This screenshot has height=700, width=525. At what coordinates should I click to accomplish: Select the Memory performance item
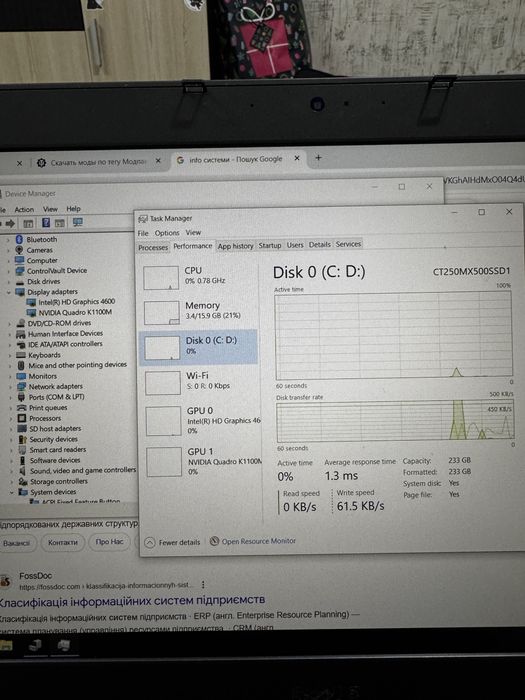tap(200, 311)
